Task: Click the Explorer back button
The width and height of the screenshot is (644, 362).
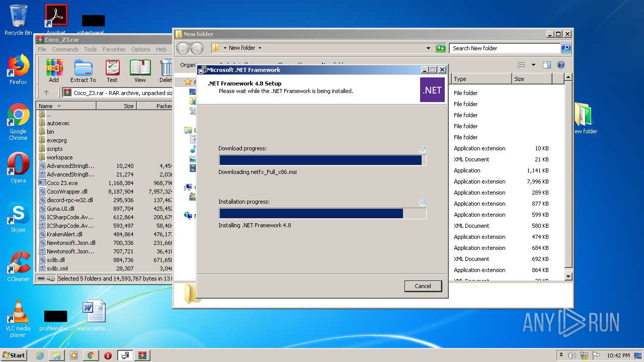Action: click(183, 48)
